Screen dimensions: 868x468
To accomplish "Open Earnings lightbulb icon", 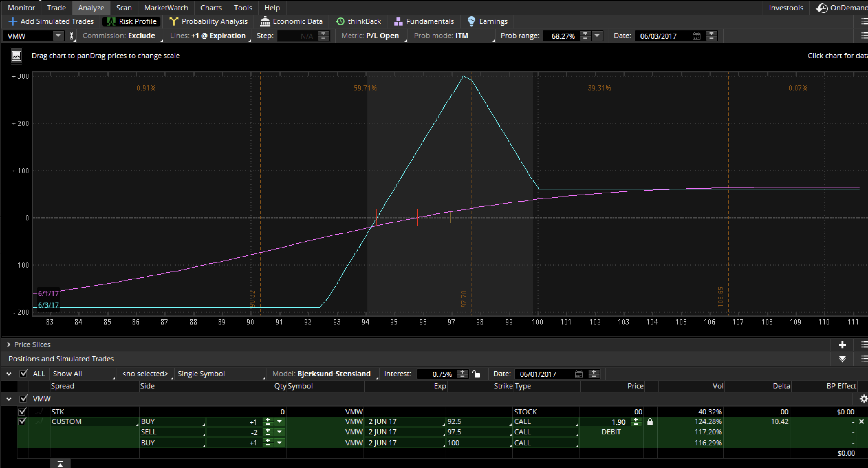I will [471, 22].
